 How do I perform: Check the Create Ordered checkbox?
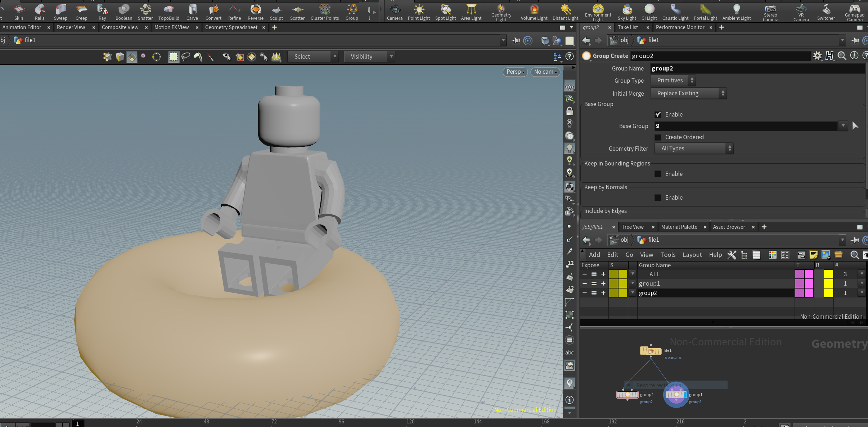click(658, 137)
